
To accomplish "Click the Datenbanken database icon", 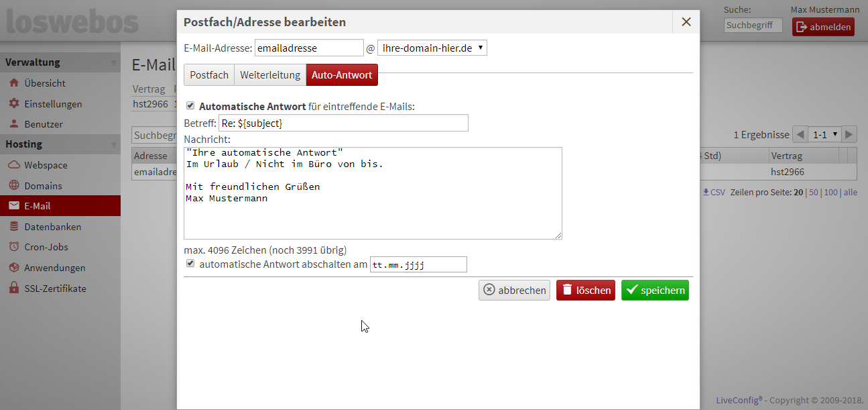I will (x=13, y=227).
